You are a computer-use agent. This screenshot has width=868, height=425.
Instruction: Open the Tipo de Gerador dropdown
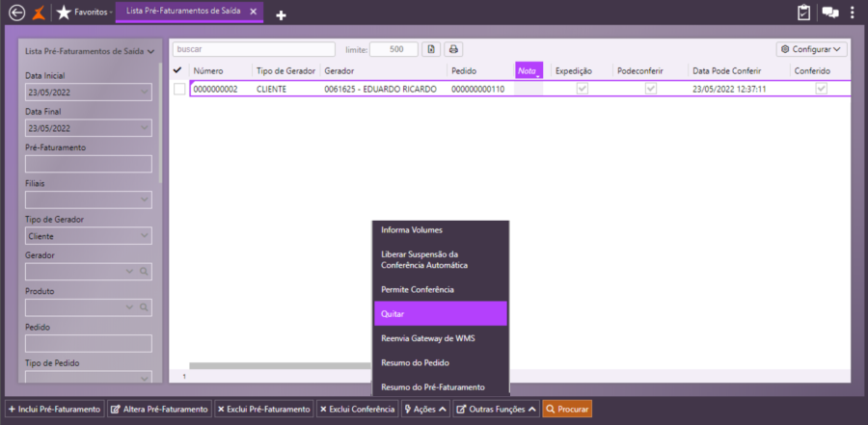145,236
